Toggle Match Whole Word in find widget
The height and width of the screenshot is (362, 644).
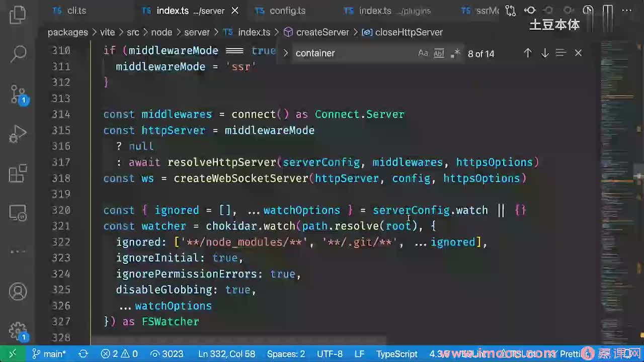(x=439, y=53)
